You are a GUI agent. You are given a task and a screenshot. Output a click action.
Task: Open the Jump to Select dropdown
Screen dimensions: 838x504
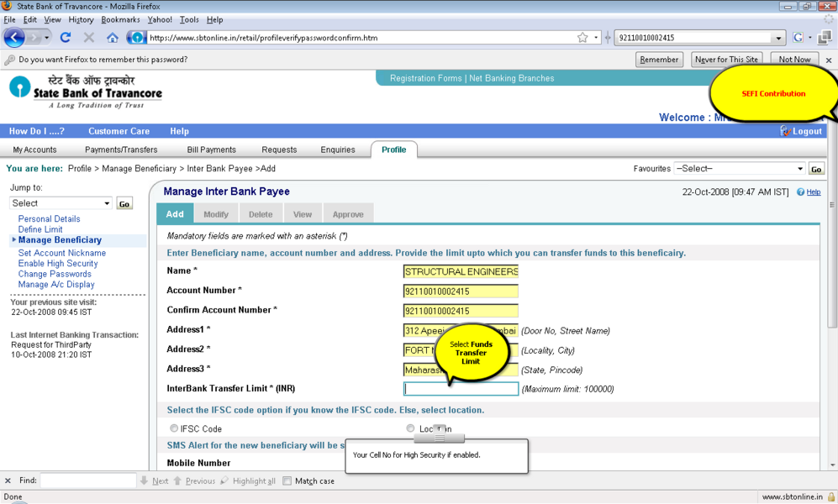[61, 203]
